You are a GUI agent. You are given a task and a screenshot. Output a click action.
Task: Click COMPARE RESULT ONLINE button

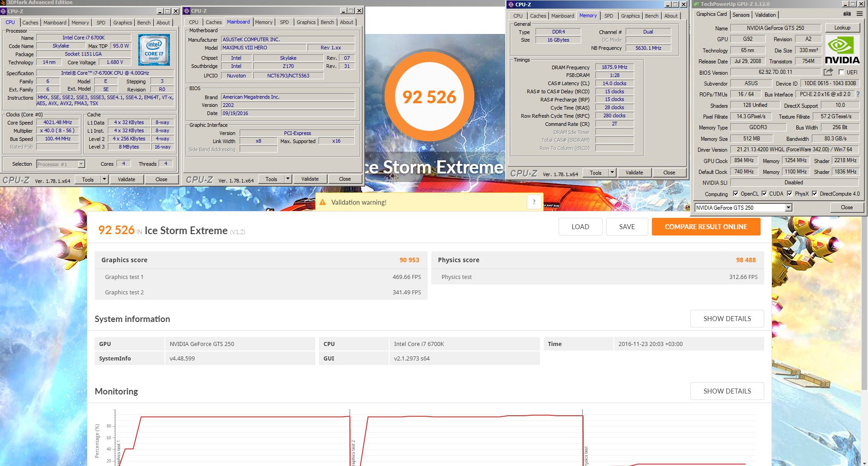tap(706, 226)
